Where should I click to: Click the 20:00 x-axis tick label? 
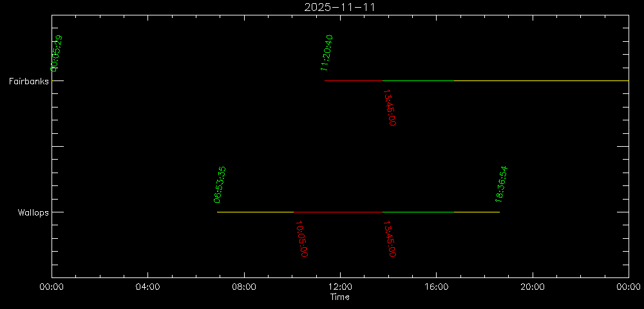(x=532, y=288)
